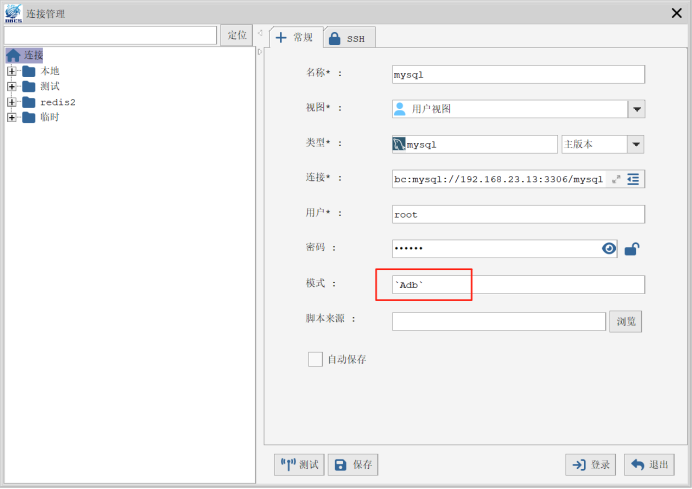The width and height of the screenshot is (692, 489).
Task: Expand the 临时 tree node
Action: 12,117
